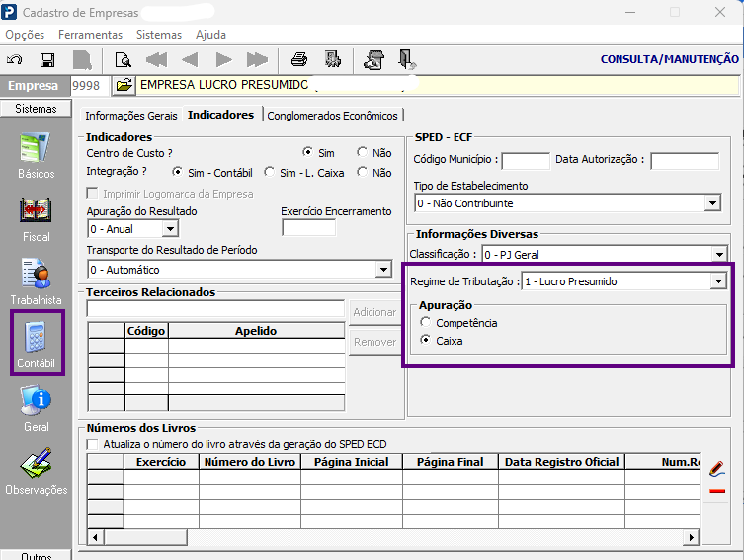Select Caixa apuração option
This screenshot has height=560, width=744.
[x=426, y=340]
